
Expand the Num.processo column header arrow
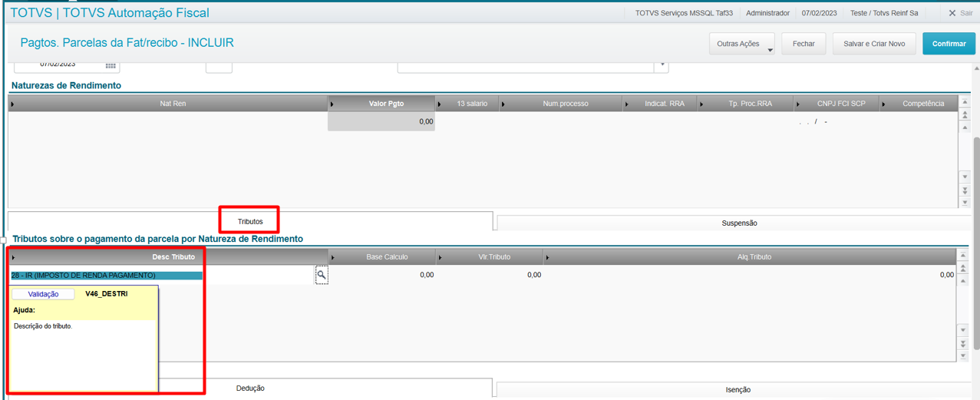[503, 104]
